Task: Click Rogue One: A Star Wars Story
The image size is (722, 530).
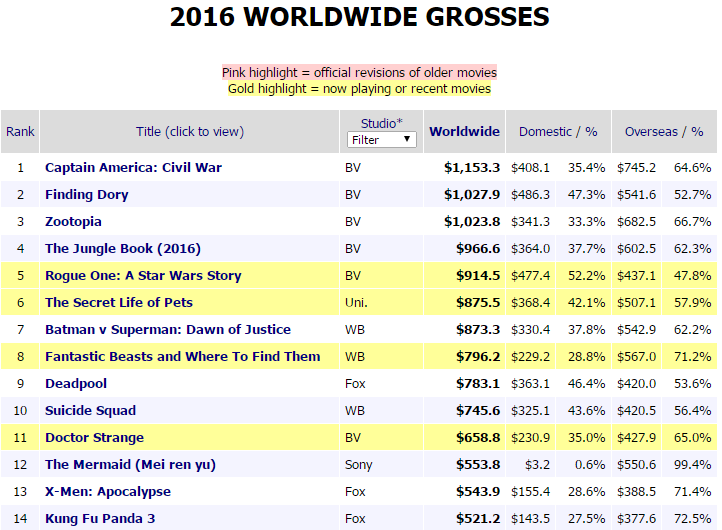Action: pos(143,275)
